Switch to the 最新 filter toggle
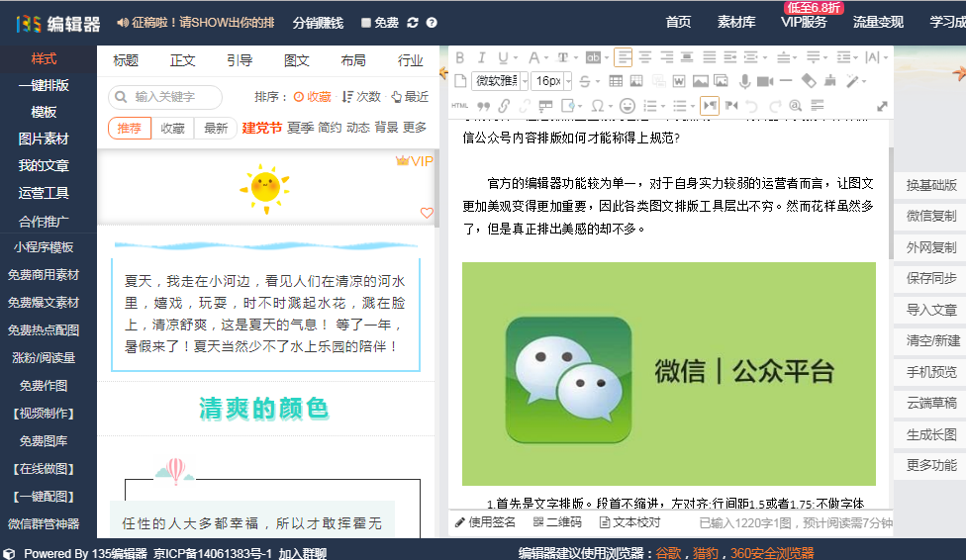966x560 pixels. click(x=216, y=128)
